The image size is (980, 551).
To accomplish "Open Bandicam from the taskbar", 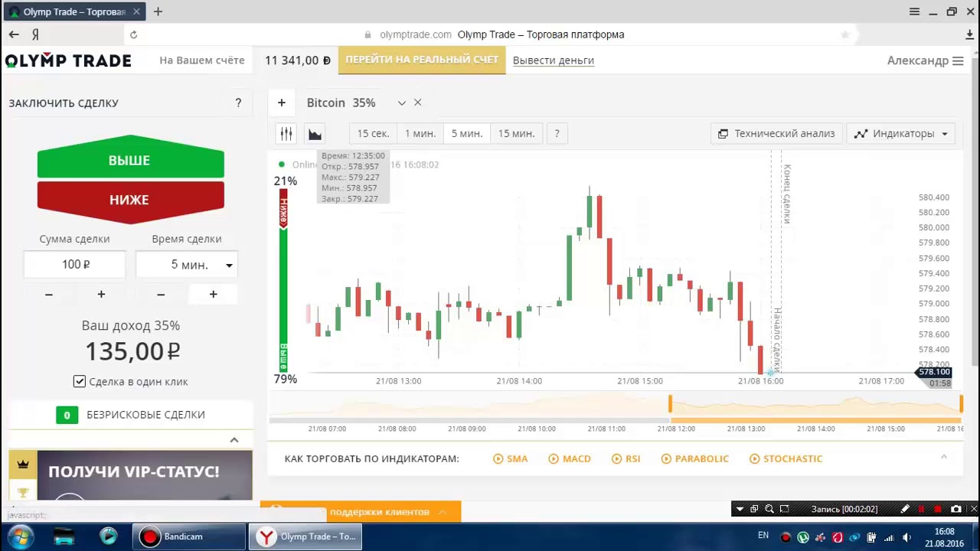I will [x=189, y=536].
